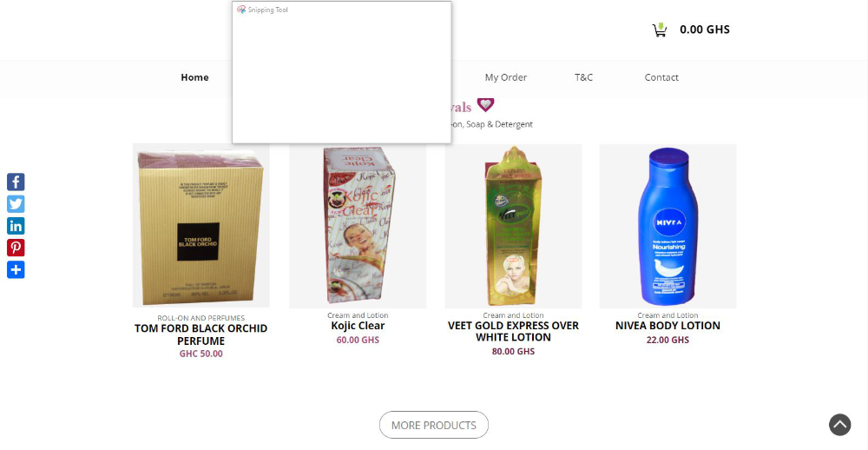Share page on Twitter icon
Viewport: 868px width, 450px height.
pyautogui.click(x=16, y=204)
